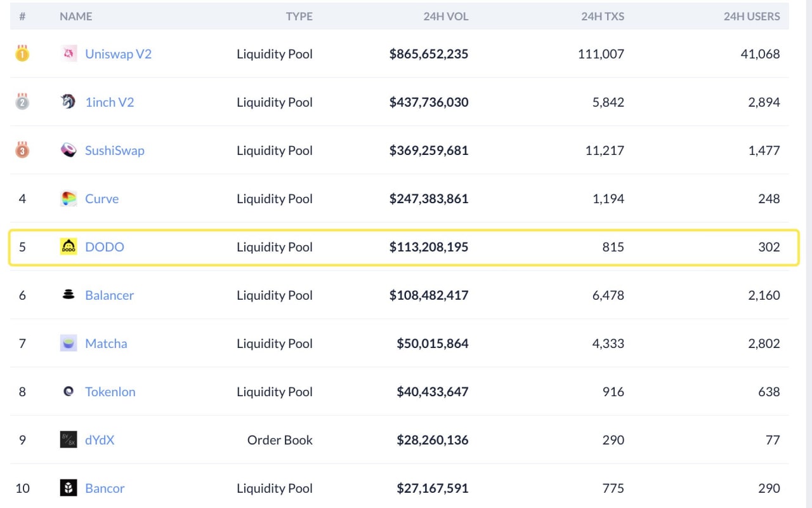Click the 1,477 users cell
812x508 pixels.
(764, 150)
